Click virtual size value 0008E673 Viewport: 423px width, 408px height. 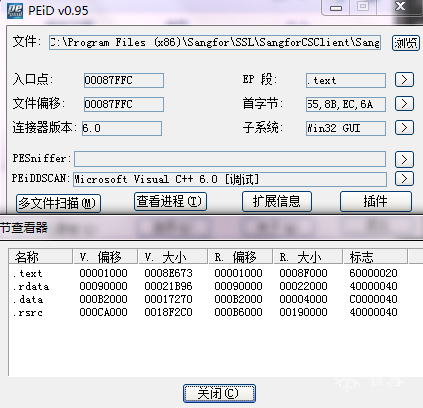click(x=168, y=273)
